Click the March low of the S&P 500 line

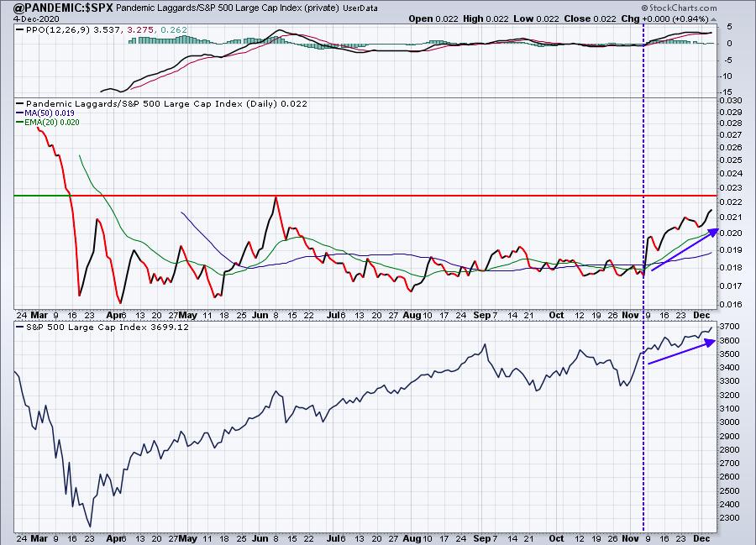(90, 526)
